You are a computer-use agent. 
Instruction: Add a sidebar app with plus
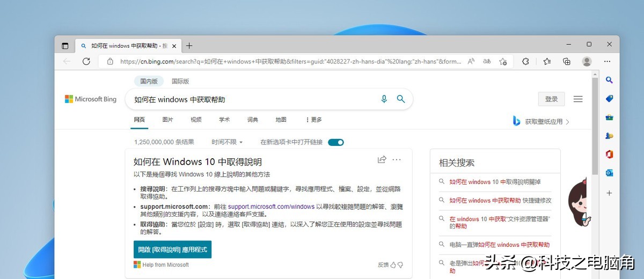click(609, 193)
